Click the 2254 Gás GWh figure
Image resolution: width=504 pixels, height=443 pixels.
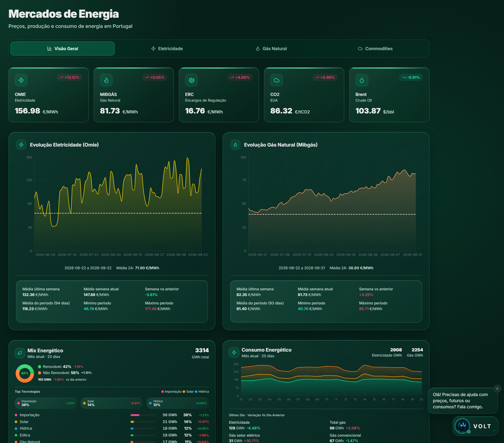417,350
